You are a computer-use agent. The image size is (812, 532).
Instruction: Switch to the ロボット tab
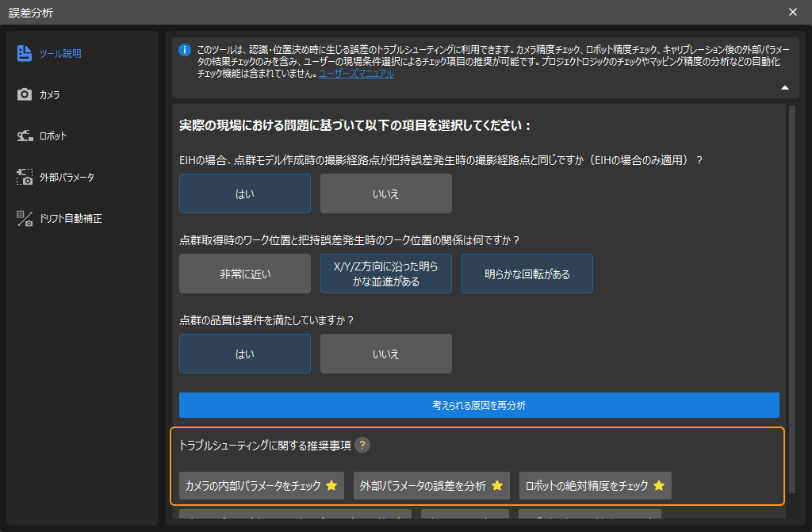pos(53,136)
